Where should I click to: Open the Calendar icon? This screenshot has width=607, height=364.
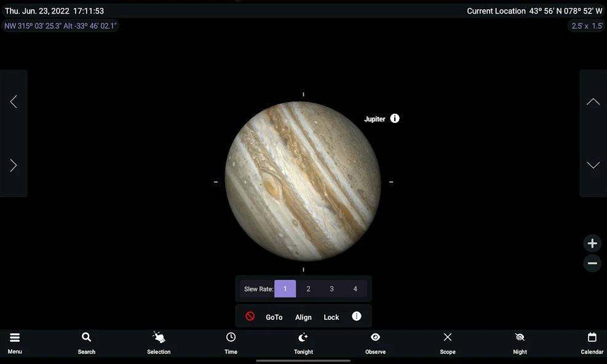coord(592,342)
